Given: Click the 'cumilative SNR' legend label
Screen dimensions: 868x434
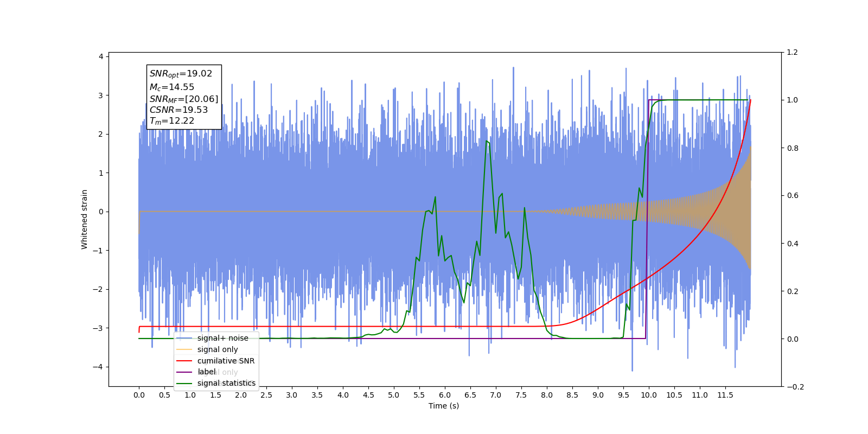Looking at the screenshot, I should coord(226,361).
